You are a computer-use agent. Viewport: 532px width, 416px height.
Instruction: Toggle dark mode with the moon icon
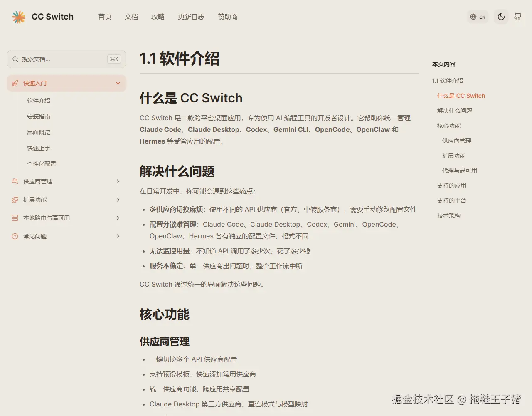coord(501,17)
